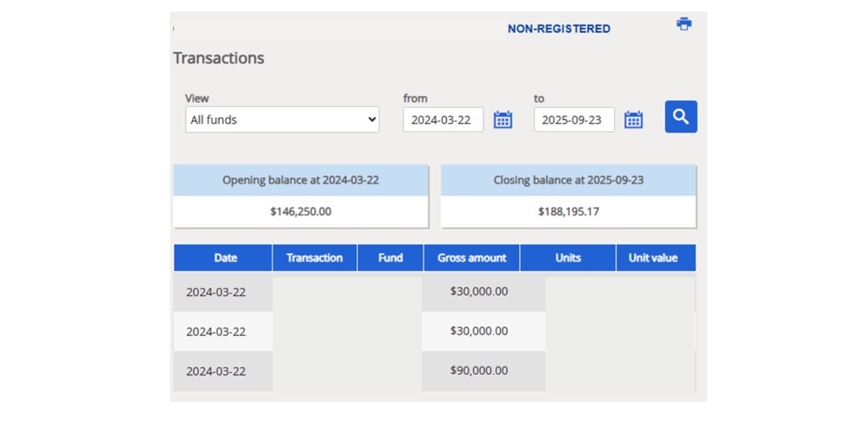
Task: Click the printer icon to print transactions
Action: pos(684,24)
